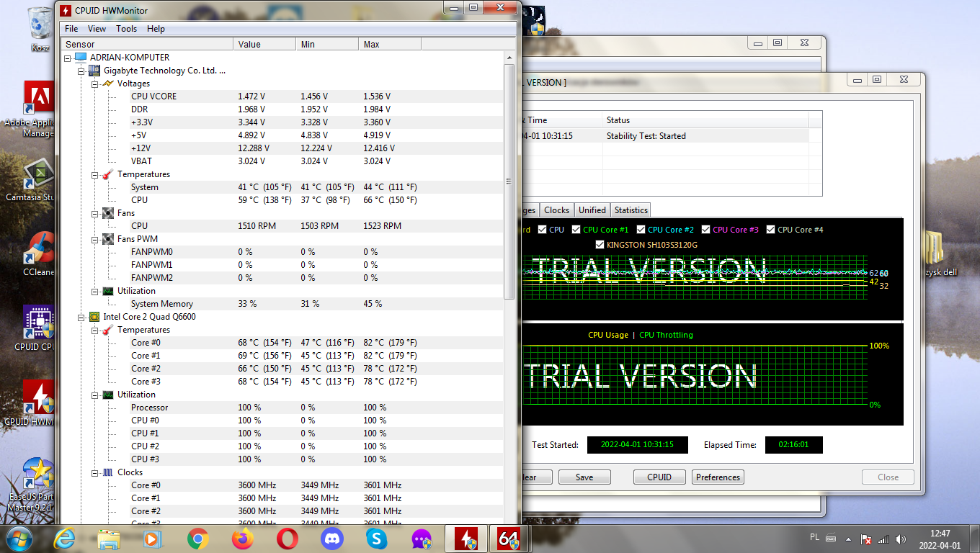This screenshot has height=553, width=980.
Task: Switch to AIDA64 via its taskbar button
Action: coord(509,538)
